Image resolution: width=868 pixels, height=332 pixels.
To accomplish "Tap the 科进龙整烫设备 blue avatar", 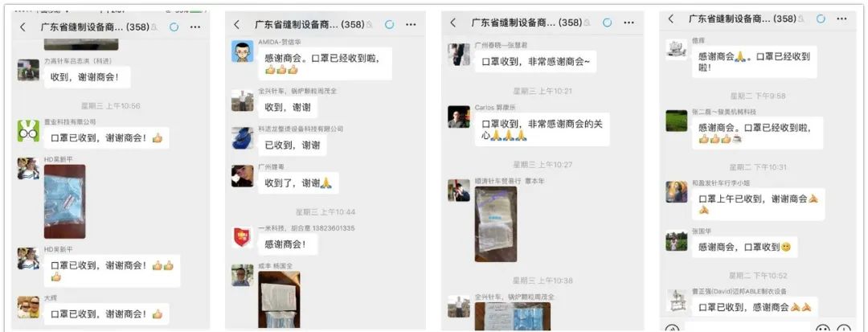I will [242, 138].
